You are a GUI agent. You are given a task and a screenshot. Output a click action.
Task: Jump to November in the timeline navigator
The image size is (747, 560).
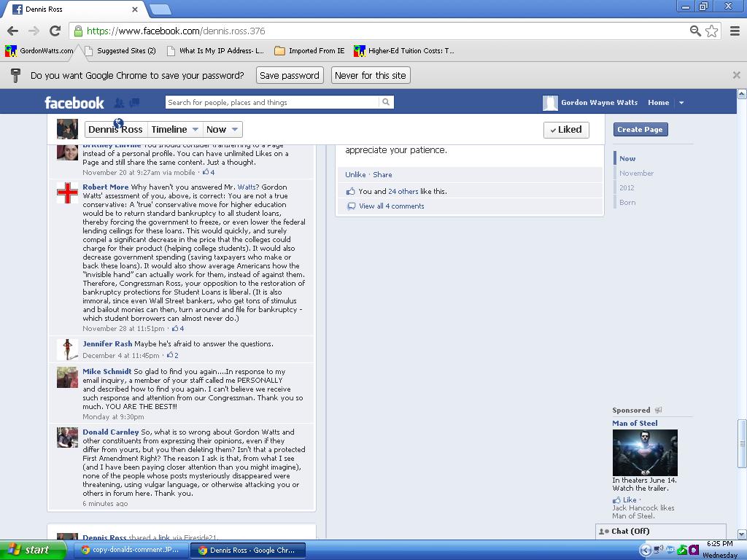click(636, 174)
